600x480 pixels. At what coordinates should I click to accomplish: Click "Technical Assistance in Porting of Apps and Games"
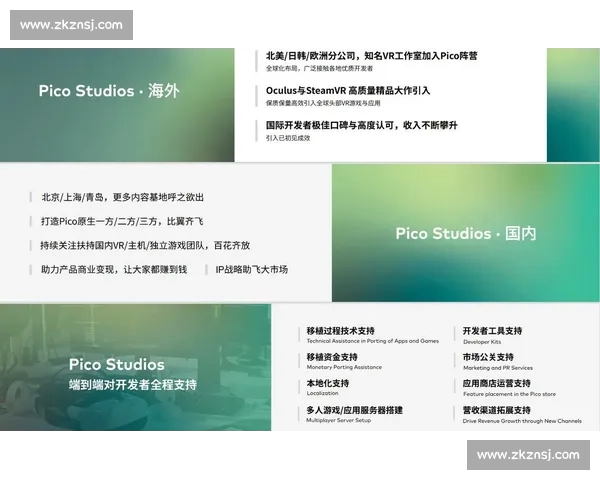click(373, 341)
